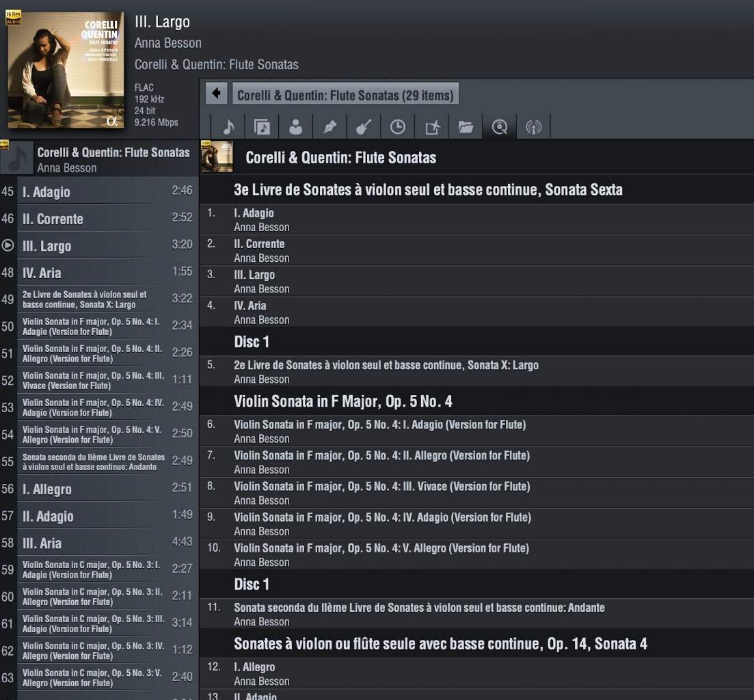Screen dimensions: 754x700
Task: Open the Songs tab with music note icon
Action: click(228, 127)
